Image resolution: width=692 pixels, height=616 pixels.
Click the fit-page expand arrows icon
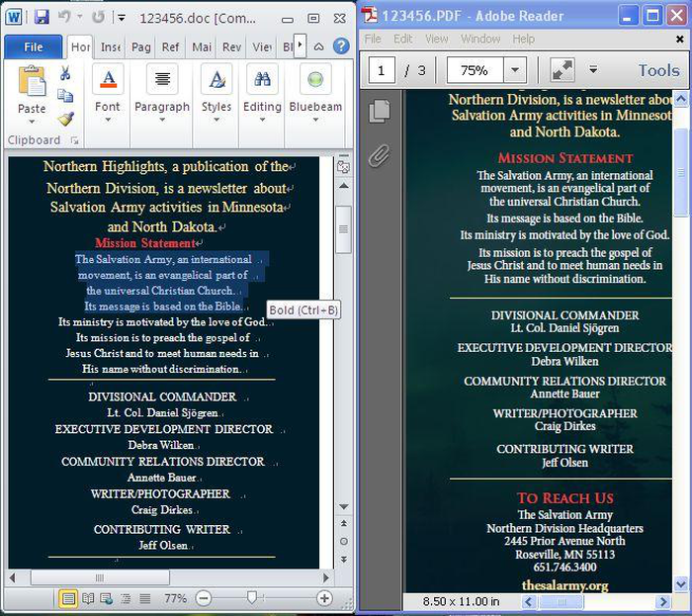(x=562, y=70)
